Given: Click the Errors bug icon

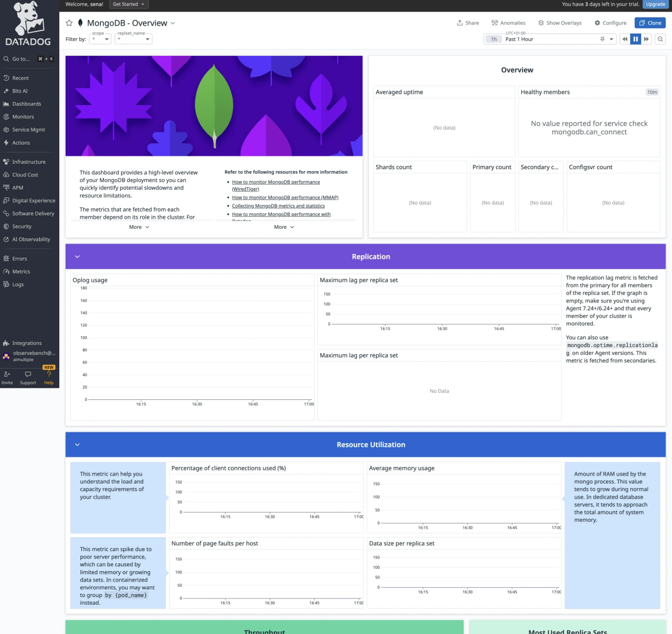Looking at the screenshot, I should [6, 259].
